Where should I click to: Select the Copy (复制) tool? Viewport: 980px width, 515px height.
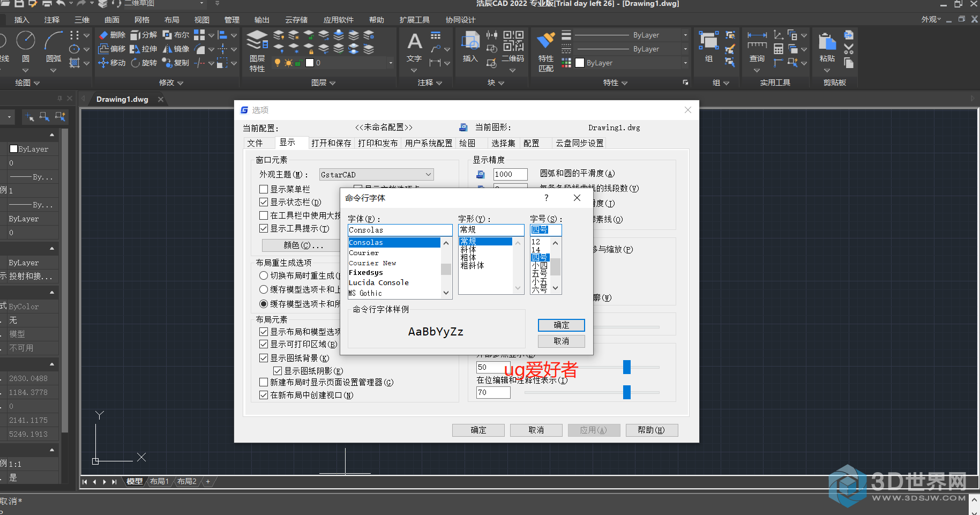[176, 63]
